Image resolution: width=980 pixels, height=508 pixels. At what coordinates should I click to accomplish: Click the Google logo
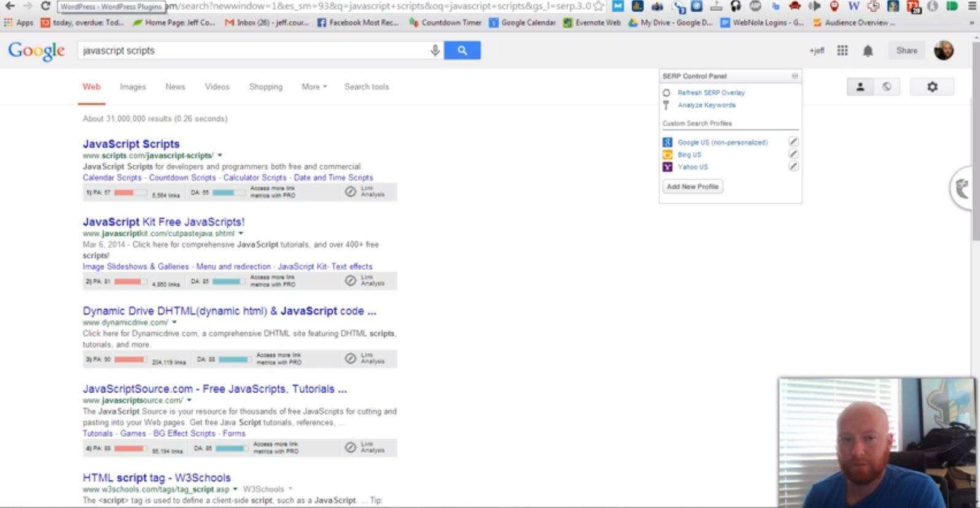pyautogui.click(x=36, y=51)
